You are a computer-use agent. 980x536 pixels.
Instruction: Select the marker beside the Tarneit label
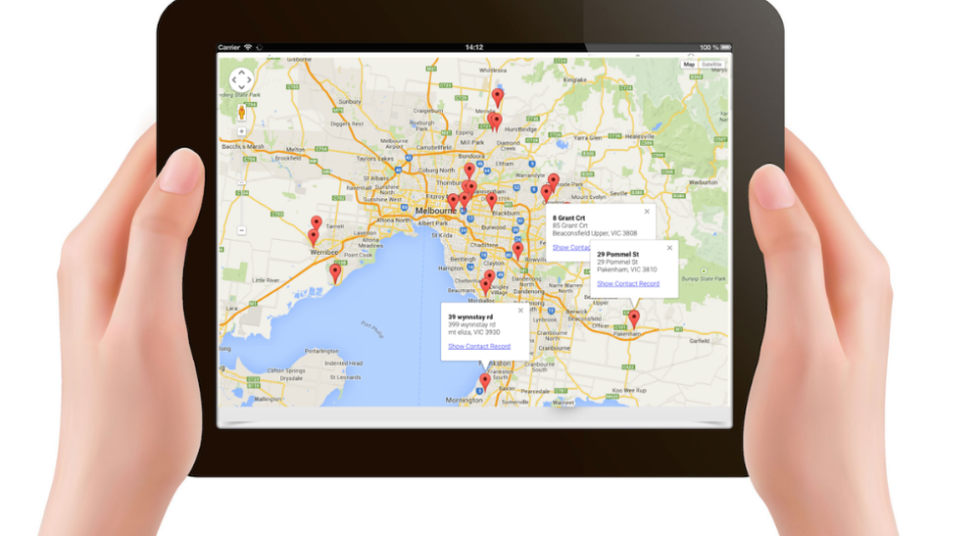tap(317, 223)
